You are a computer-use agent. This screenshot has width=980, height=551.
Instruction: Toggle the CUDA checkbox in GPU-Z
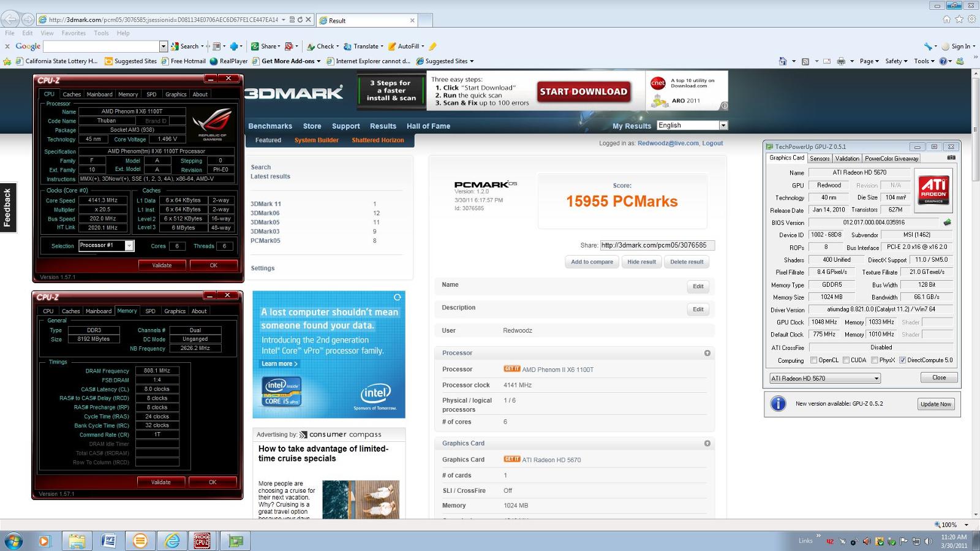846,360
